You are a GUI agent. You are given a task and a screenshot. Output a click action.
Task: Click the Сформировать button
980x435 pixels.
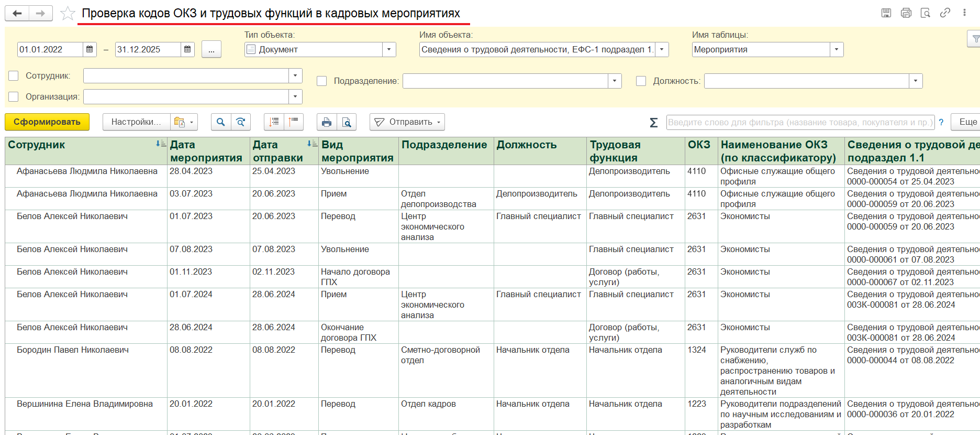pos(47,122)
